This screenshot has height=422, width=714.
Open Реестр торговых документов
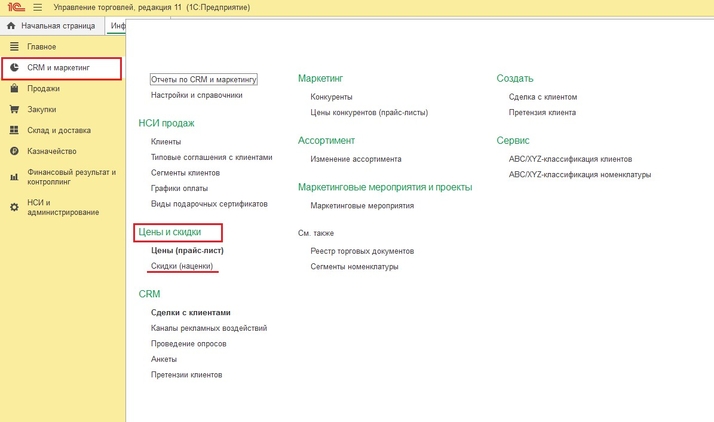pos(362,251)
